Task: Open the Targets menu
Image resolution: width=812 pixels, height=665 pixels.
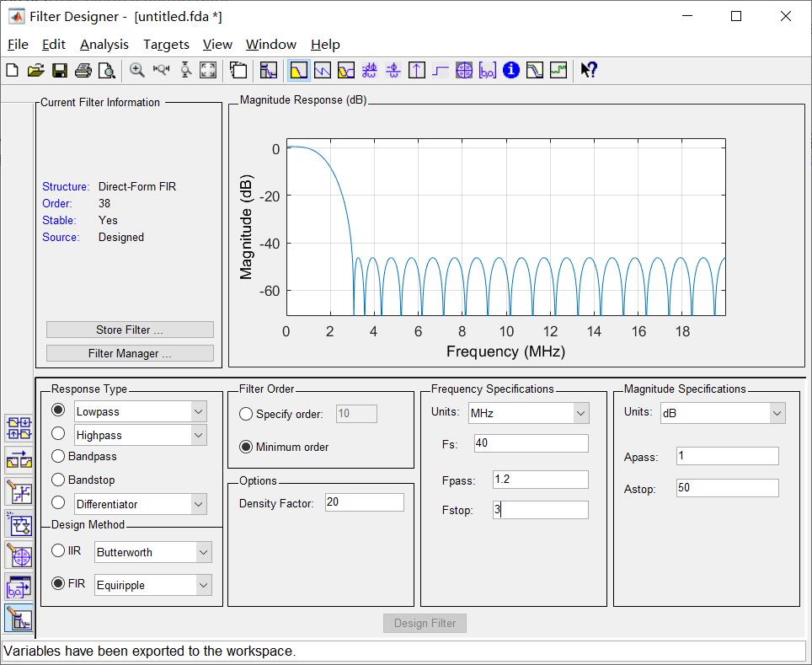Action: click(x=166, y=45)
